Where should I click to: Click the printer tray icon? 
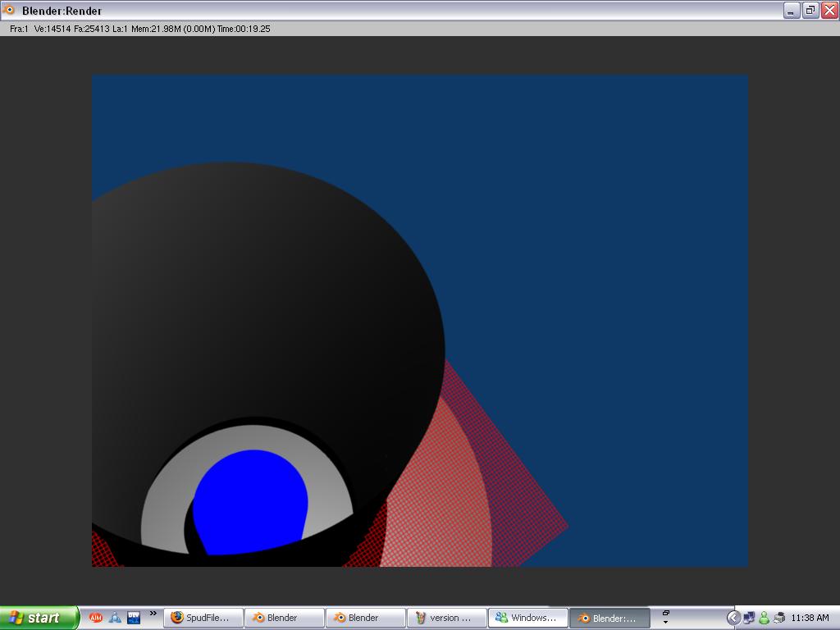tap(778, 618)
